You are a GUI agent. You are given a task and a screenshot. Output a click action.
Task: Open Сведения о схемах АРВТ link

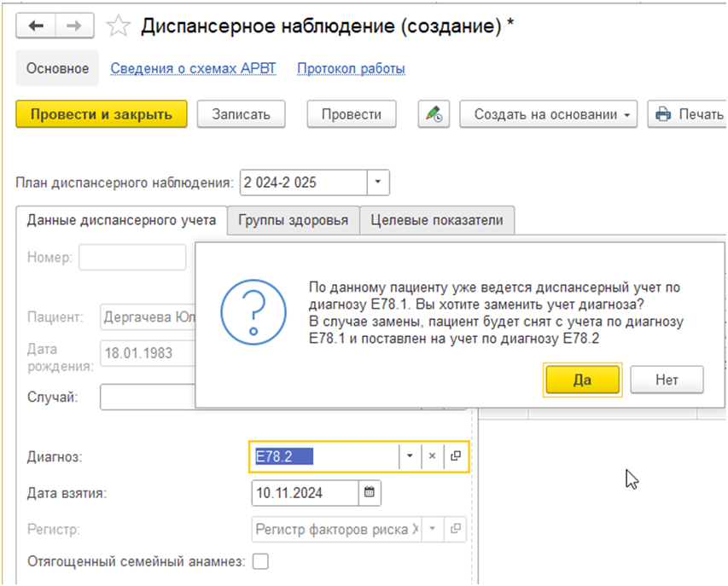193,68
